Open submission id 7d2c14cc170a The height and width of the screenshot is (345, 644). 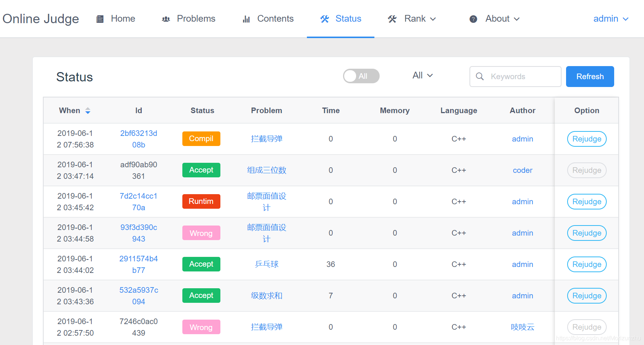pos(139,202)
